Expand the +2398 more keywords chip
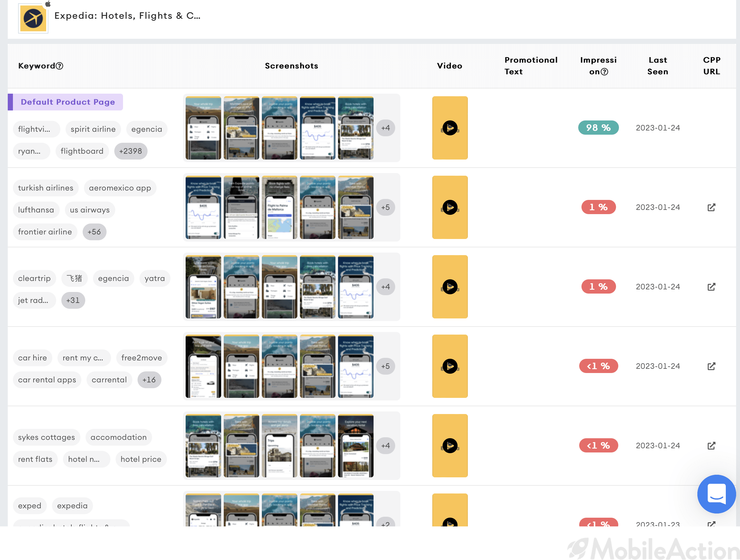 click(x=130, y=151)
